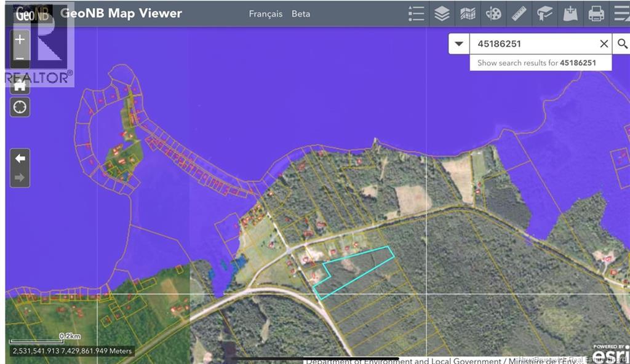Expand the search source dropdown arrow
The image size is (630, 364).
[459, 44]
